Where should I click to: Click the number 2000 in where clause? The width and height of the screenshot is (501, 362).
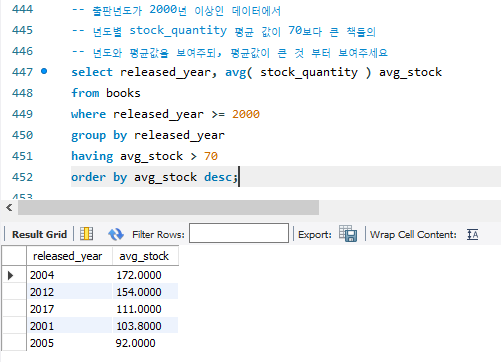click(246, 114)
